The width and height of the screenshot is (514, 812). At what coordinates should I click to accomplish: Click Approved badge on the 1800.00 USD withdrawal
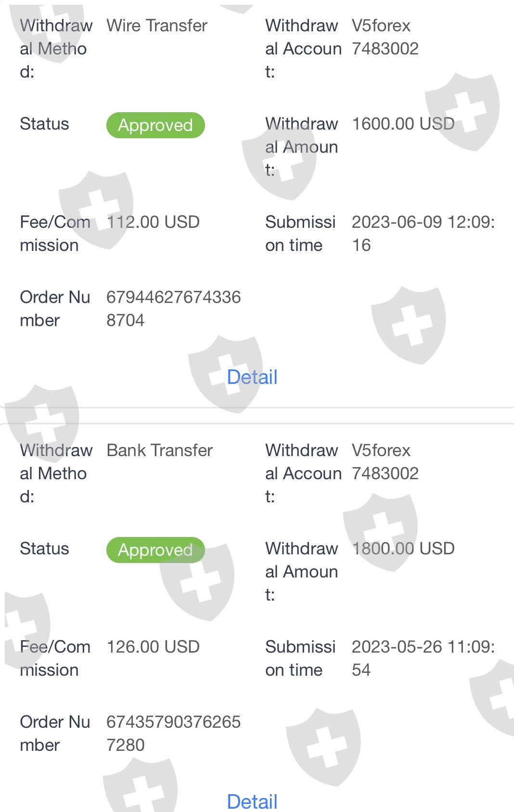pos(155,550)
